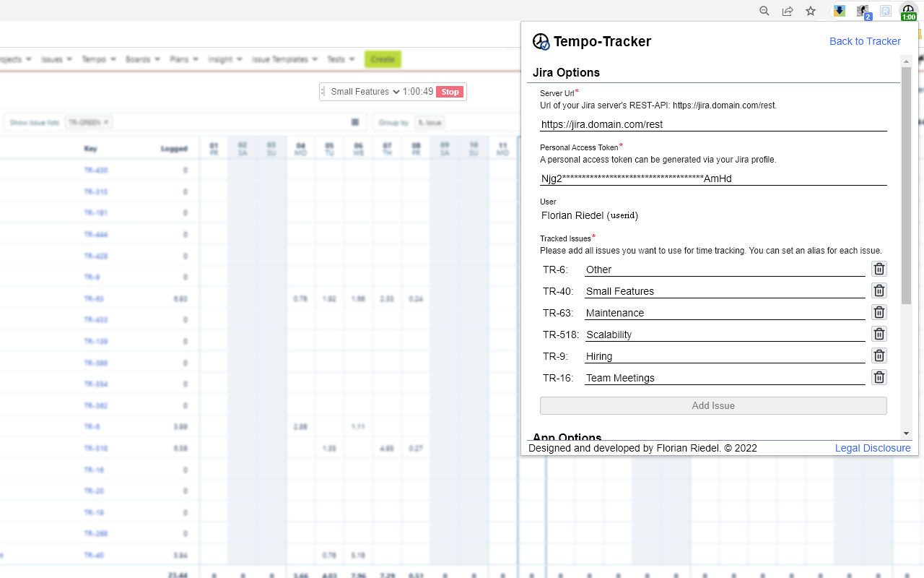The image size is (924, 578).
Task: Open the Boards dropdown menu
Action: 143,59
